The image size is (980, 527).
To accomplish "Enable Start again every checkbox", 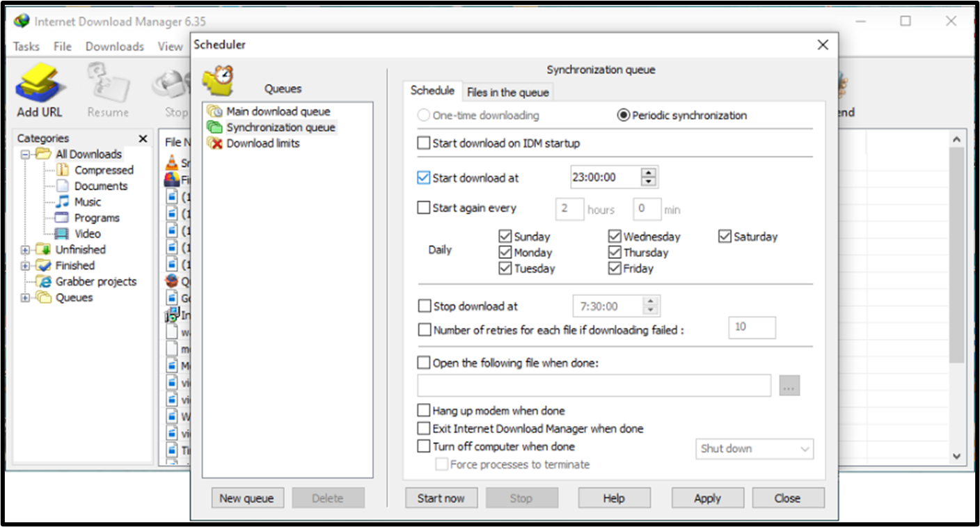I will pos(424,207).
